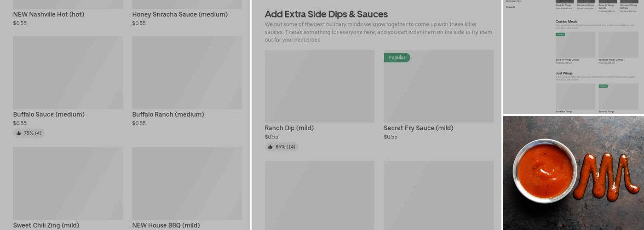Screen dimensions: 644x230
Task: Open the Buffalo Ranch (medium) item image
Action: tap(187, 73)
